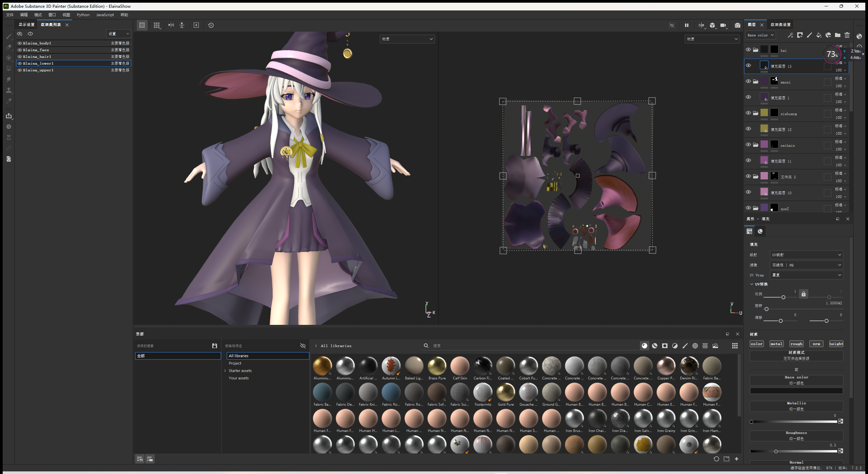Select the Gold Pure material thumbnail
The height and width of the screenshot is (474, 868).
(505, 393)
